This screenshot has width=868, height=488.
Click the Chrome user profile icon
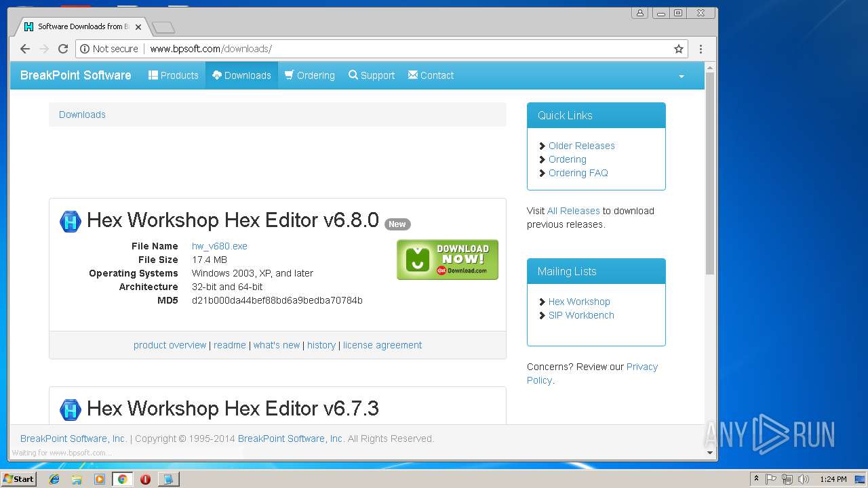click(x=639, y=13)
